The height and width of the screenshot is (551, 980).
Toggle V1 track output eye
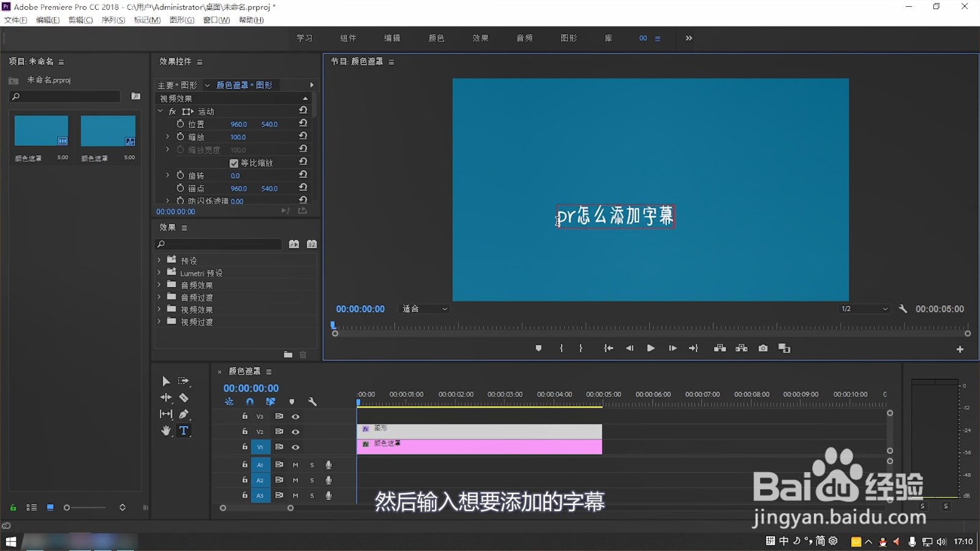pyautogui.click(x=296, y=447)
